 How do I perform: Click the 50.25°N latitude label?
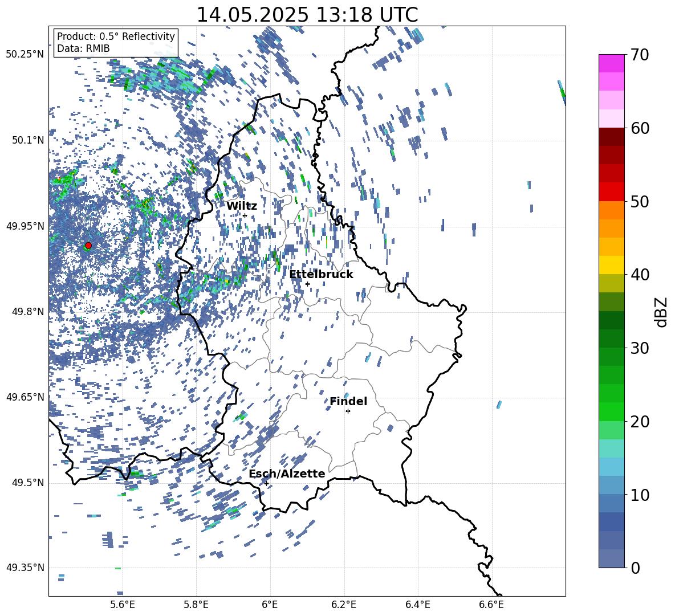[x=25, y=55]
